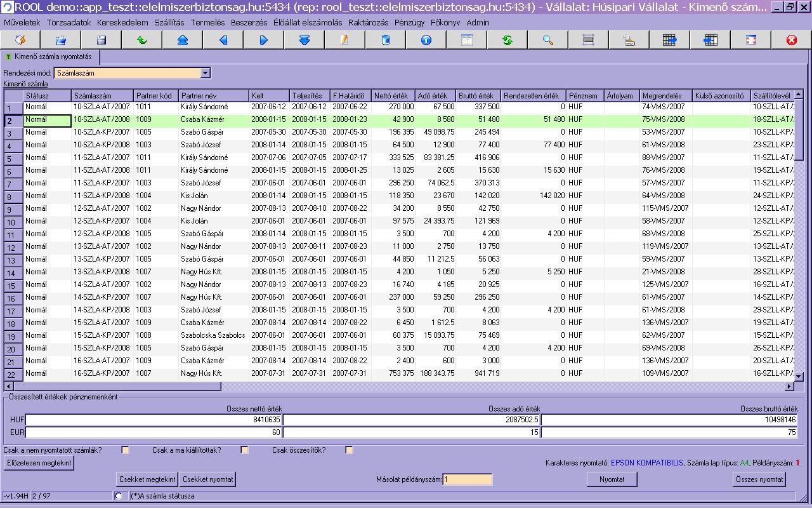812x508 pixels.
Task: Open the 'Rendezési mód' dropdown
Action: pyautogui.click(x=205, y=73)
